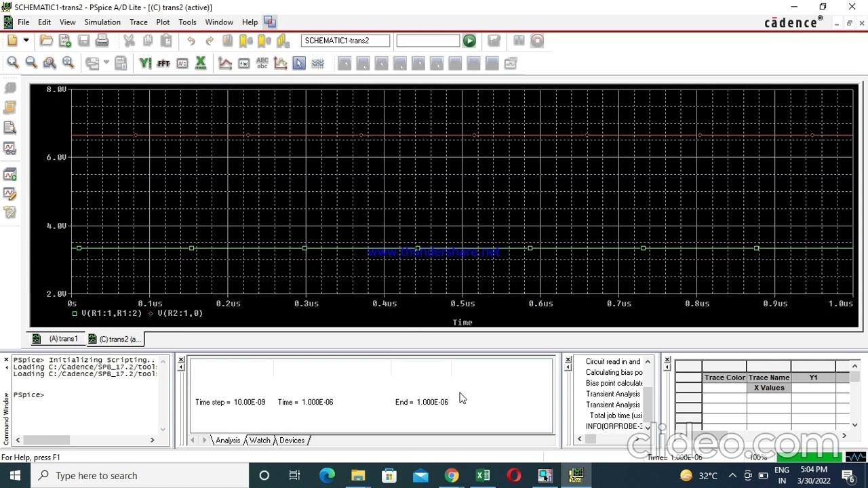Click the Open folder icon
This screenshot has width=868, height=488.
pyautogui.click(x=46, y=41)
